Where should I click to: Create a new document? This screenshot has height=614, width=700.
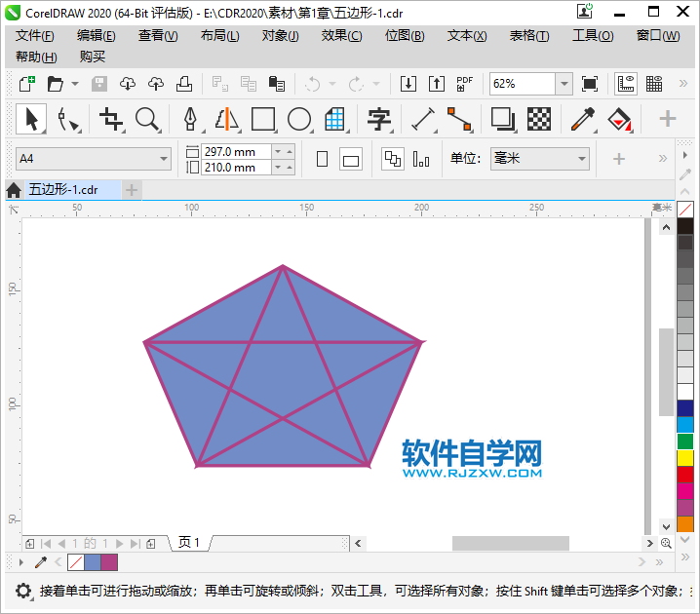tap(27, 84)
